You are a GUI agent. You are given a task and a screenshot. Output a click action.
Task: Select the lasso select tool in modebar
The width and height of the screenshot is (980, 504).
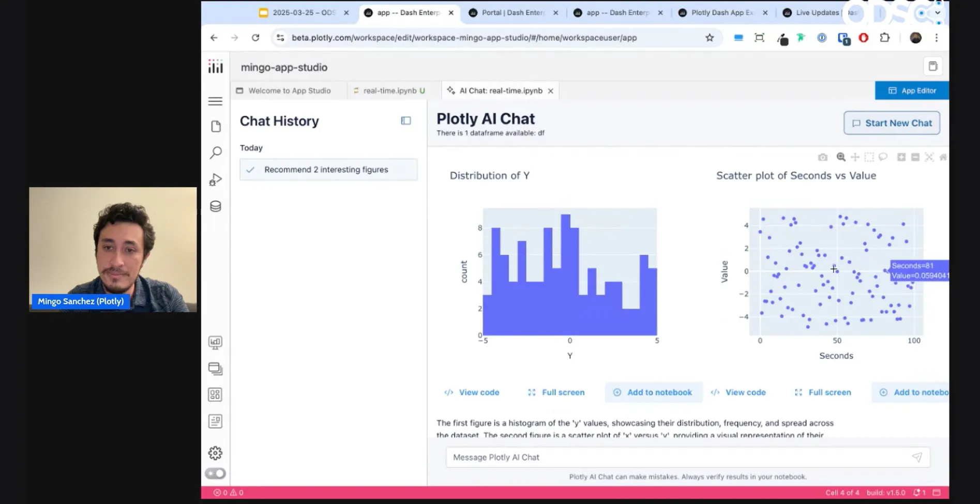[883, 157]
